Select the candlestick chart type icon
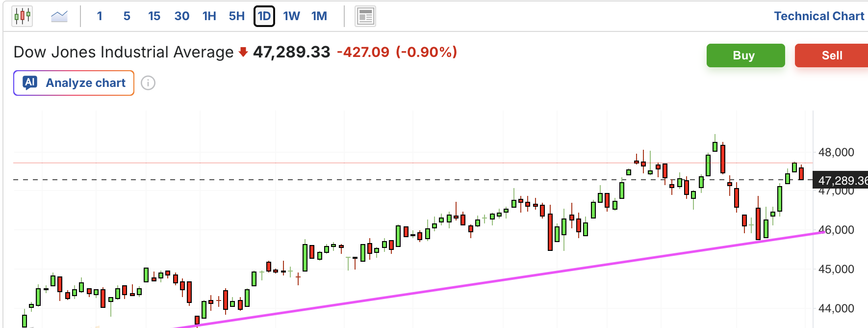Image resolution: width=868 pixels, height=328 pixels. coord(22,16)
